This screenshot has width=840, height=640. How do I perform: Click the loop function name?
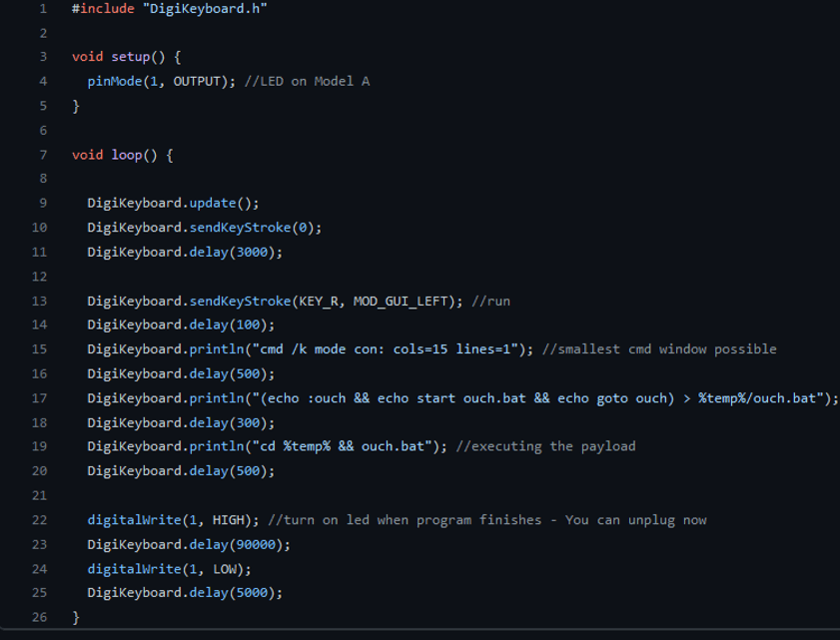pyautogui.click(x=127, y=156)
